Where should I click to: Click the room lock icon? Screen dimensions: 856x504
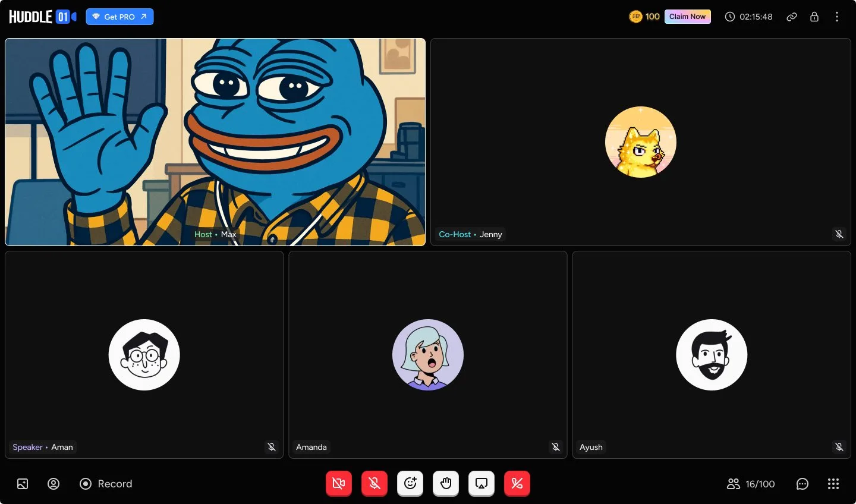(814, 17)
